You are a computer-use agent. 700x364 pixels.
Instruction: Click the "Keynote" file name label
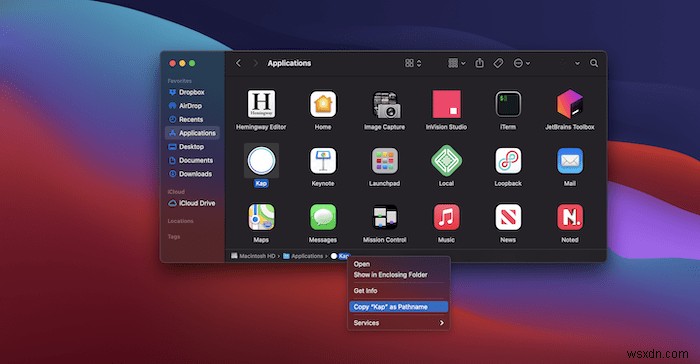click(323, 184)
